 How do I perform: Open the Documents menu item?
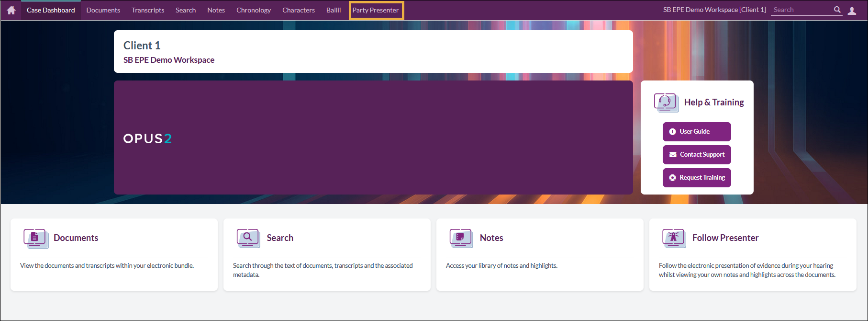tap(103, 10)
